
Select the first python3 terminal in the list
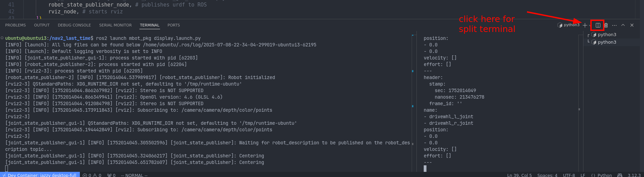point(607,35)
